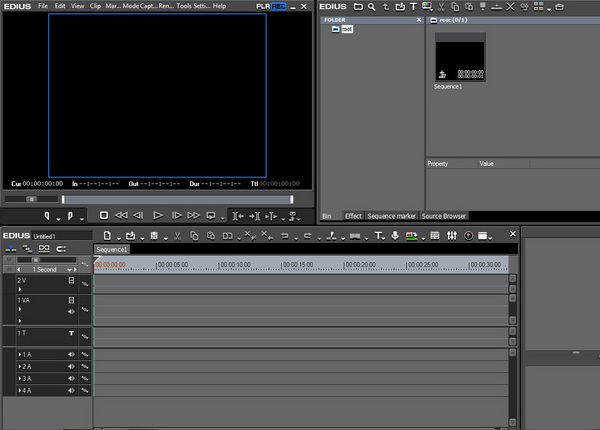
Task: Click the Cut scissors icon in timeline toolbar
Action: click(177, 236)
